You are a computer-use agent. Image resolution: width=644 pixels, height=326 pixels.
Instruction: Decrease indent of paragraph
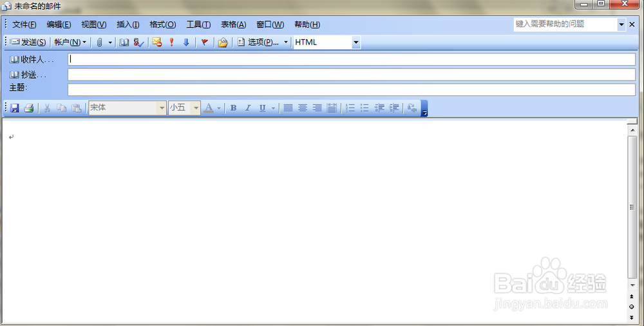(379, 108)
